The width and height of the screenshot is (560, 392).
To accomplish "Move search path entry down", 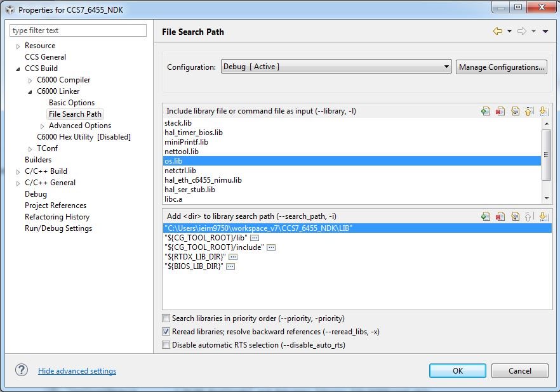I will (543, 216).
